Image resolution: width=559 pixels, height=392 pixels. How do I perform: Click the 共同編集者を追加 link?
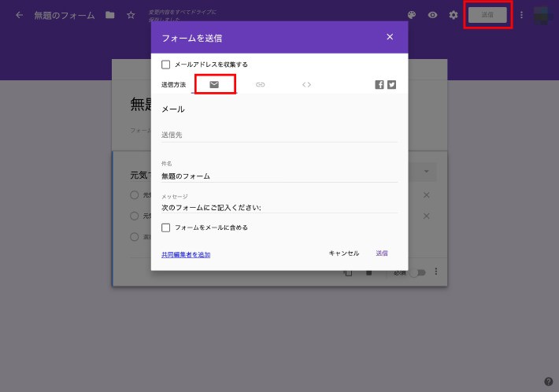186,254
